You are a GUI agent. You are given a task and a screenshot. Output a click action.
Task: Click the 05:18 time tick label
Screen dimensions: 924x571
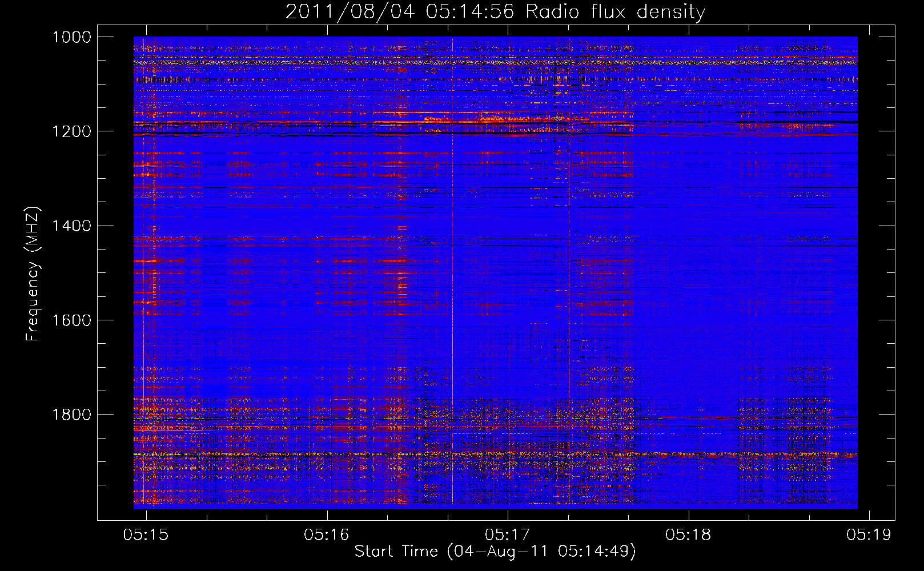coord(688,534)
